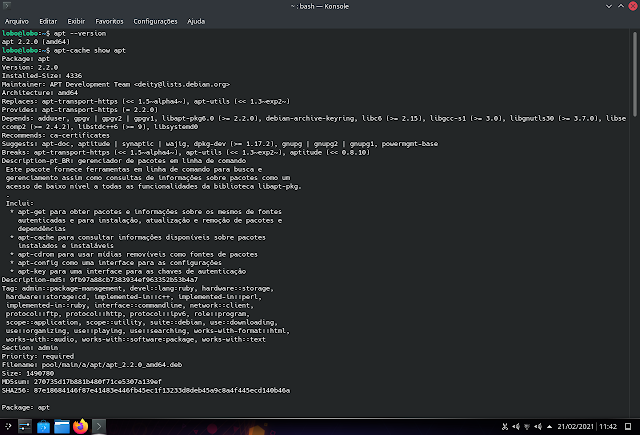This screenshot has width=640, height=435.
Task: Open the Exibir menu
Action: 76,21
